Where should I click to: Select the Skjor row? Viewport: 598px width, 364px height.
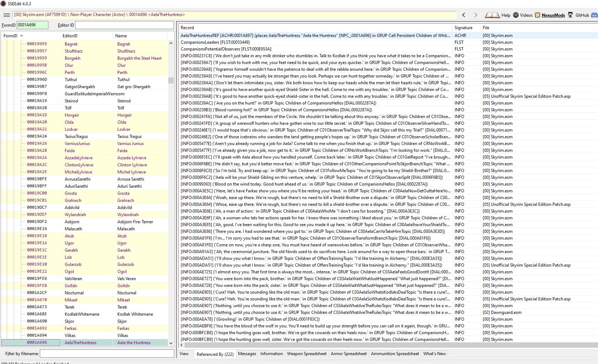pyautogui.click(x=85, y=321)
